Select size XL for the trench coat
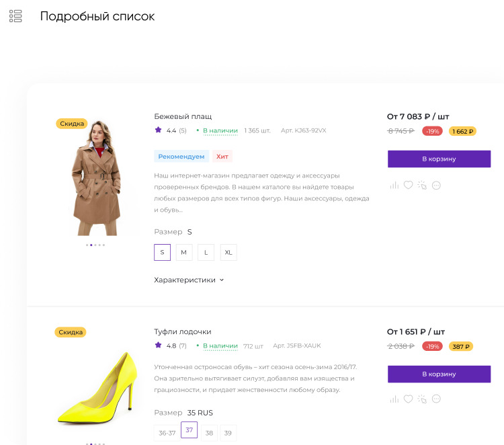 click(228, 252)
